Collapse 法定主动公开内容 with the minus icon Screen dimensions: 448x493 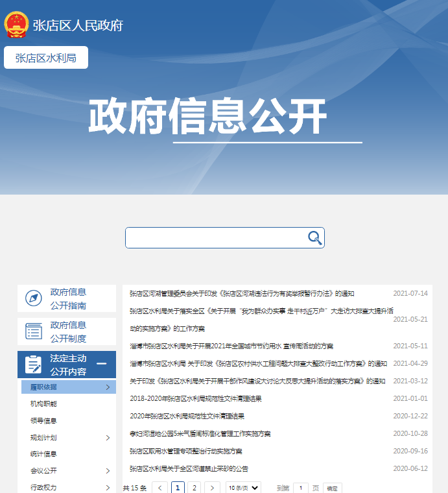pyautogui.click(x=101, y=364)
